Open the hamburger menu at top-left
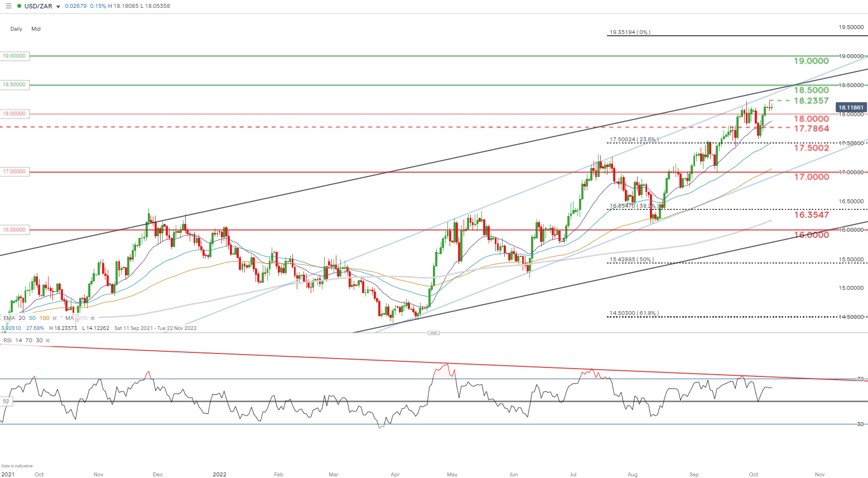868x478 pixels. tap(8, 6)
